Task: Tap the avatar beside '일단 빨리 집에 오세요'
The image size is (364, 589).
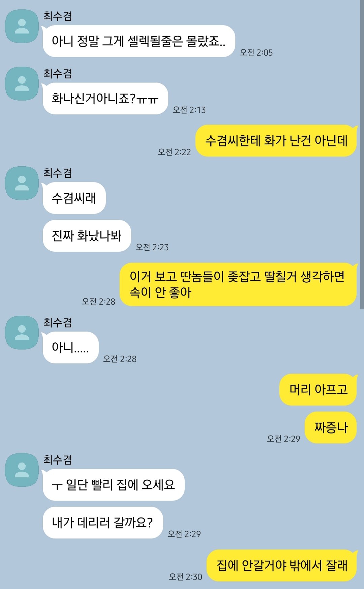Action: coord(22,470)
